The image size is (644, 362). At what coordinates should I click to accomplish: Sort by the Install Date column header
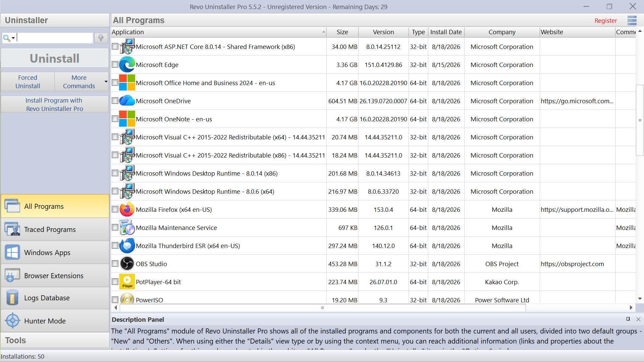coord(446,32)
